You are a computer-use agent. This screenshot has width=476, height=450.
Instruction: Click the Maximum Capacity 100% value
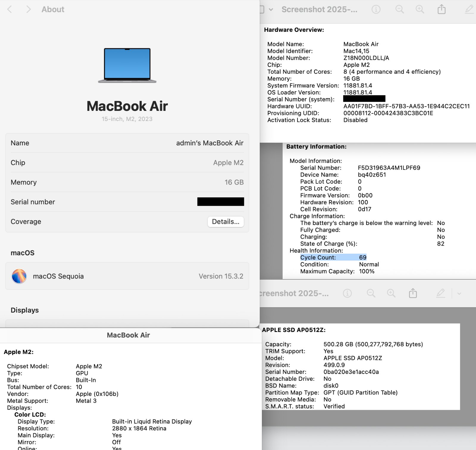point(367,271)
